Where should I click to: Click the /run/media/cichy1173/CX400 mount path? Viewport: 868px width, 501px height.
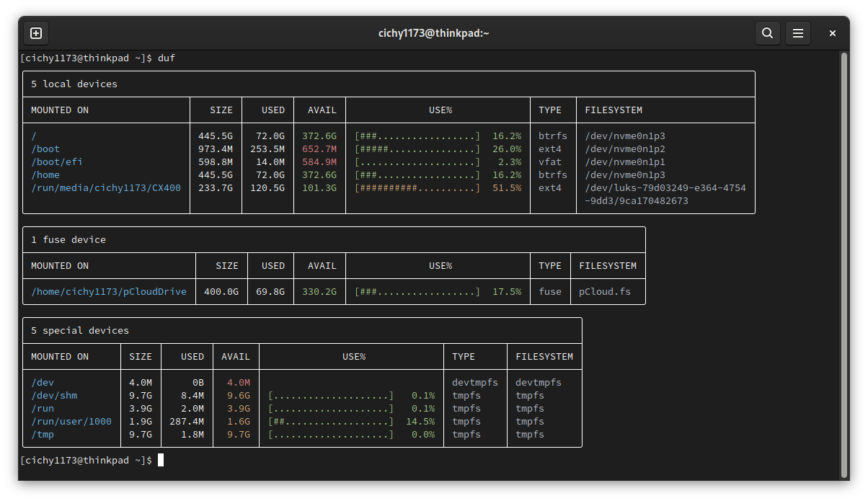tap(106, 187)
